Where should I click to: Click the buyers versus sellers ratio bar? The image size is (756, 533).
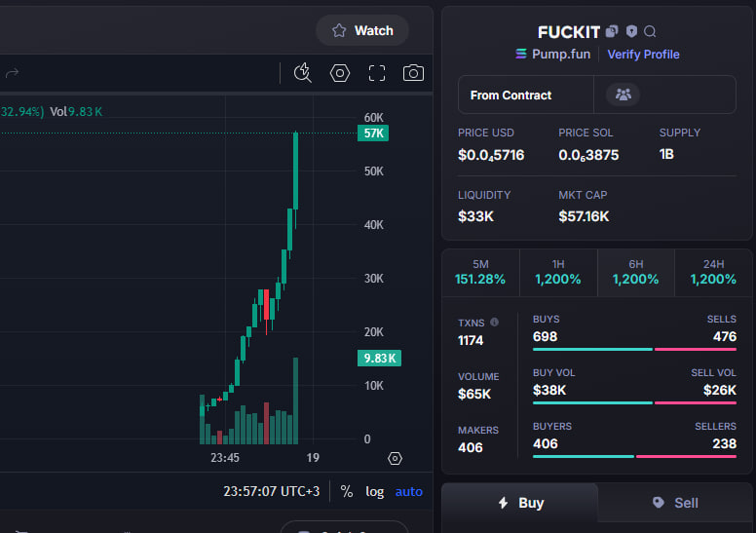634,456
